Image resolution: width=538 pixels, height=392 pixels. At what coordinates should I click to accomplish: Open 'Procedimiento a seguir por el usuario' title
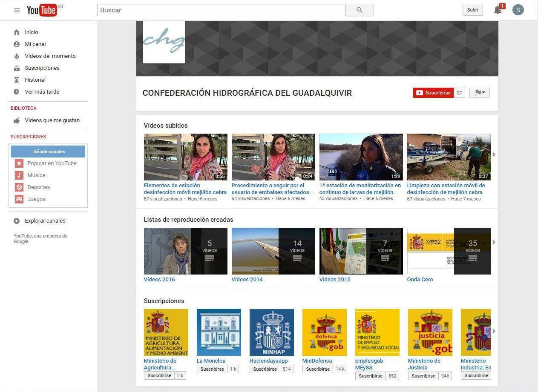pos(273,189)
